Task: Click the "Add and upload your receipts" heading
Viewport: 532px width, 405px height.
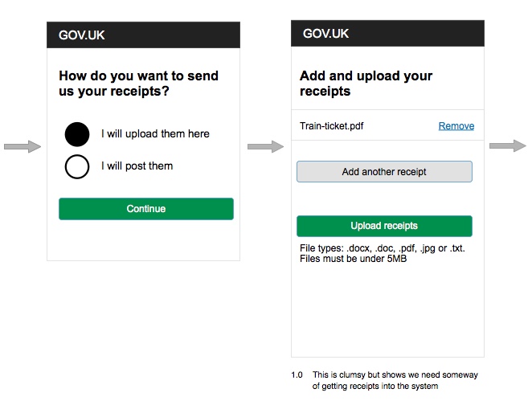Action: 366,84
